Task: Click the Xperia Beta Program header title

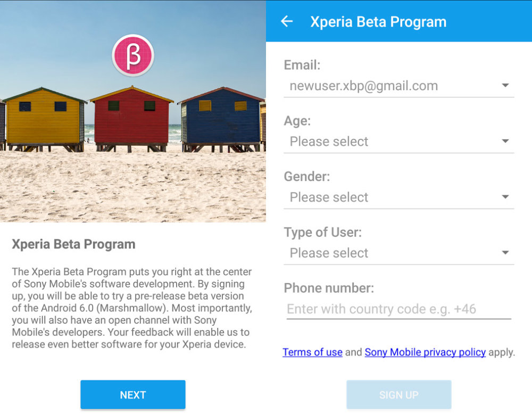Action: [x=378, y=22]
